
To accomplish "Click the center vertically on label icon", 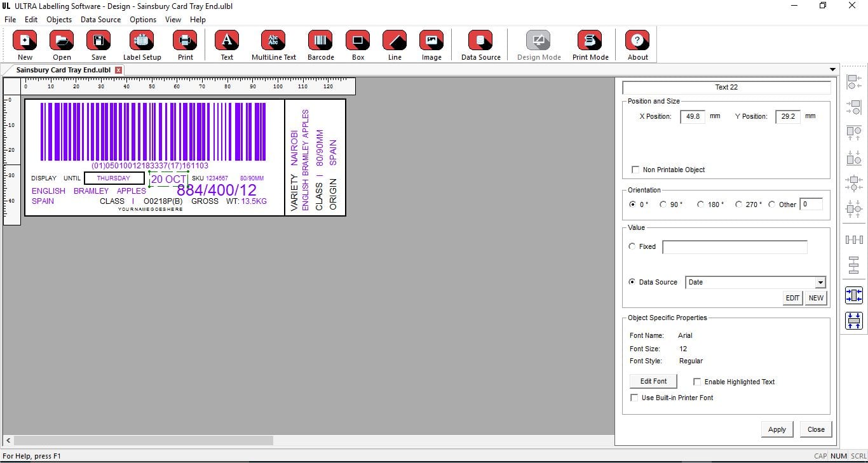I will click(854, 321).
